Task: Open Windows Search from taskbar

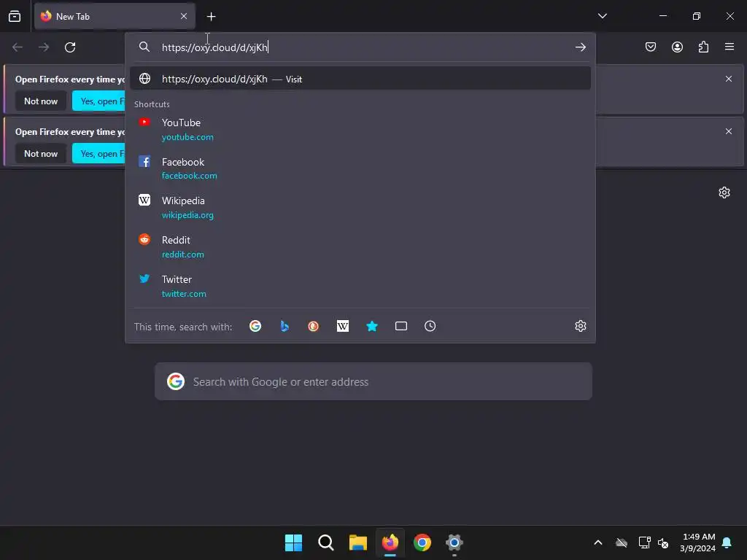Action: [x=326, y=542]
